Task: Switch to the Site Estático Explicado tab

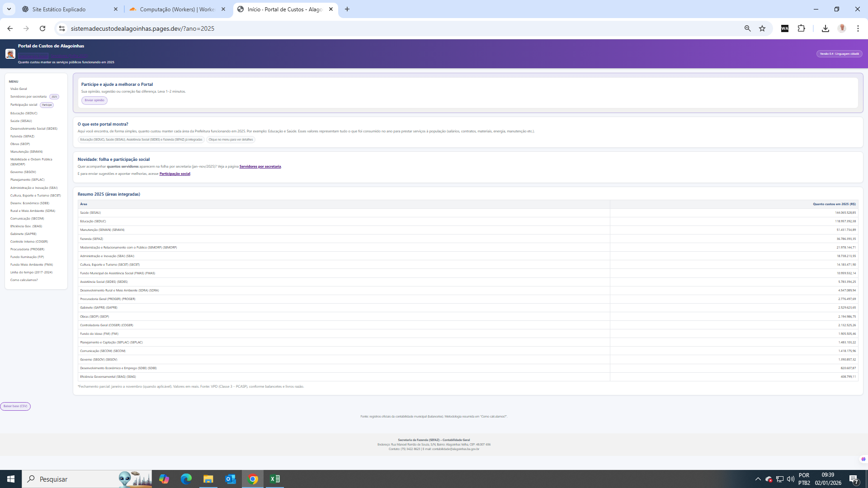Action: click(x=59, y=9)
